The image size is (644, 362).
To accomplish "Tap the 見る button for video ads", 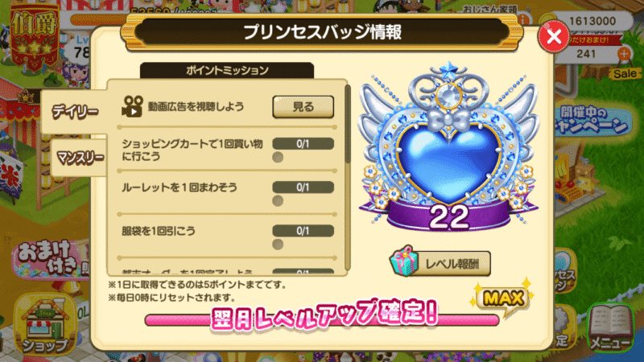I will click(x=303, y=107).
